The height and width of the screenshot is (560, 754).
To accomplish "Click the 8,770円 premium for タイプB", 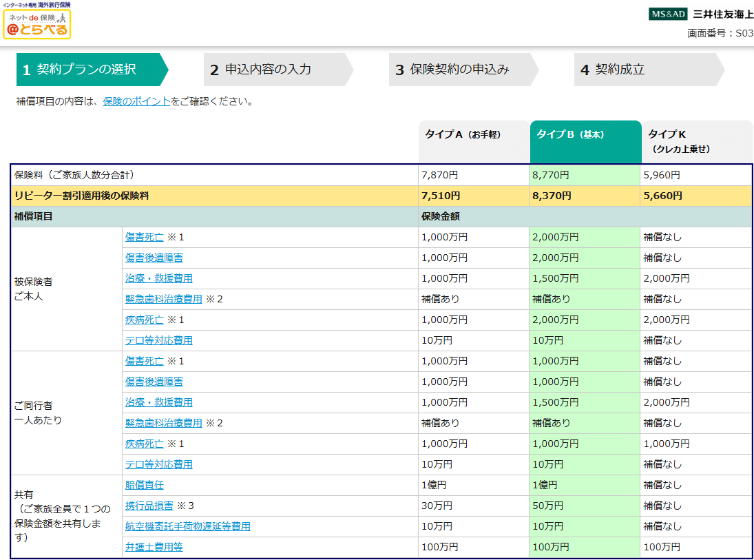I will [551, 175].
